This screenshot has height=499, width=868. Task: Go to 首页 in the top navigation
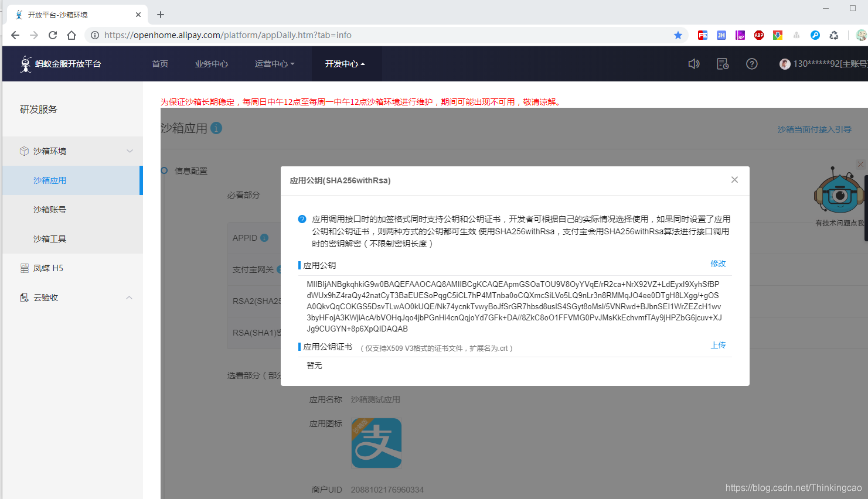pos(160,64)
